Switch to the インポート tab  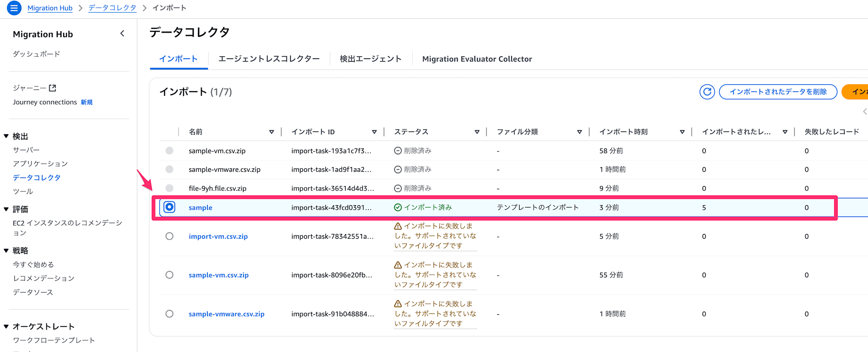[178, 59]
